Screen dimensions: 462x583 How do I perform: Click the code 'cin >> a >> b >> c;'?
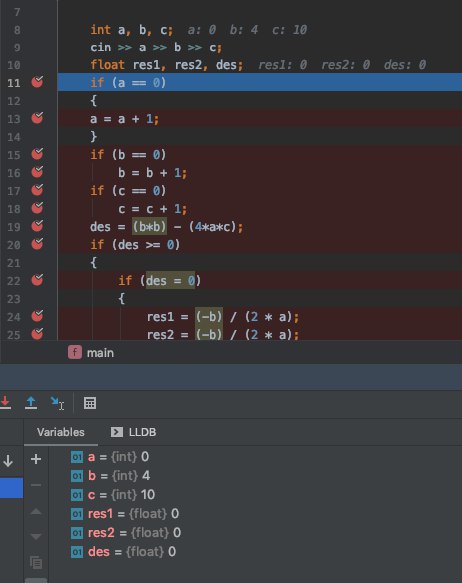pos(156,47)
